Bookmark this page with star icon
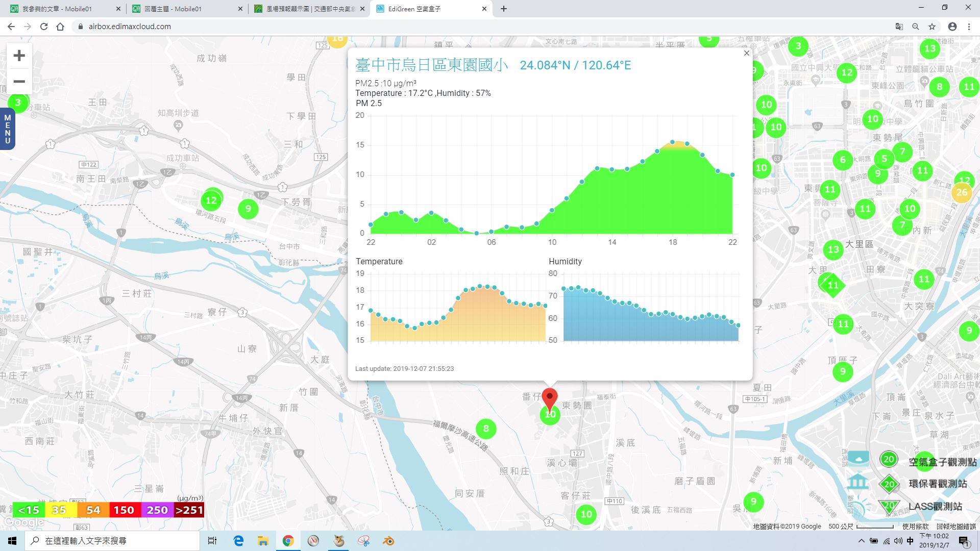980x551 pixels. coord(932,27)
